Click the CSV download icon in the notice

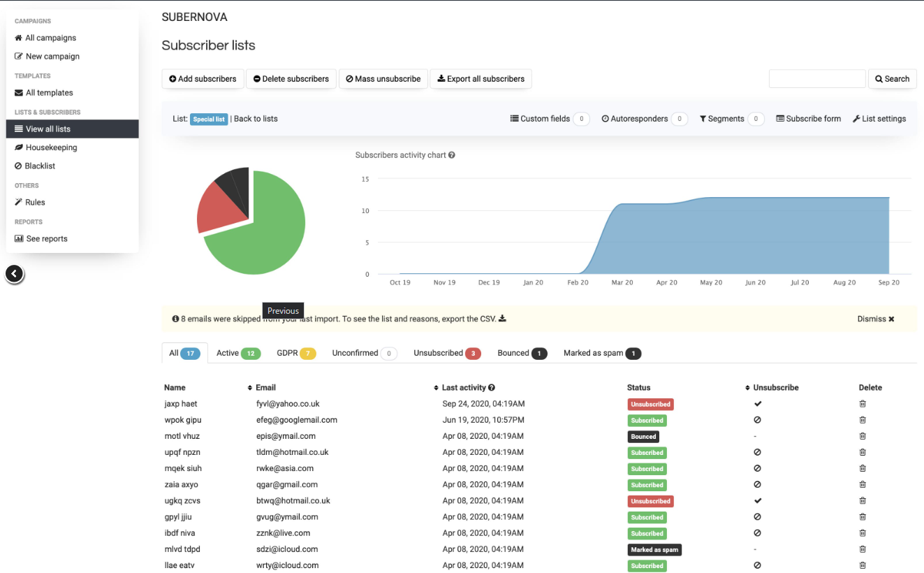(503, 319)
